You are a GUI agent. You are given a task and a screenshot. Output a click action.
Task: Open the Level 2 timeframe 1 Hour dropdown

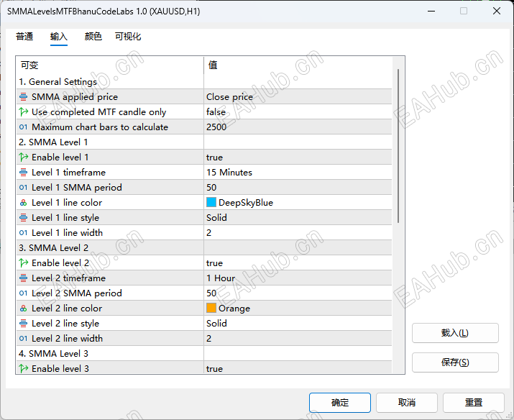(298, 278)
